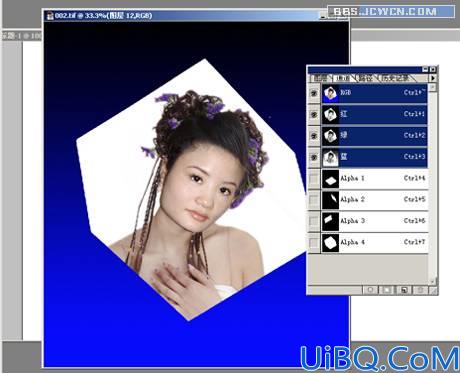Click the Delete channel trash icon
Image resolution: width=460 pixels, height=373 pixels.
tap(421, 290)
